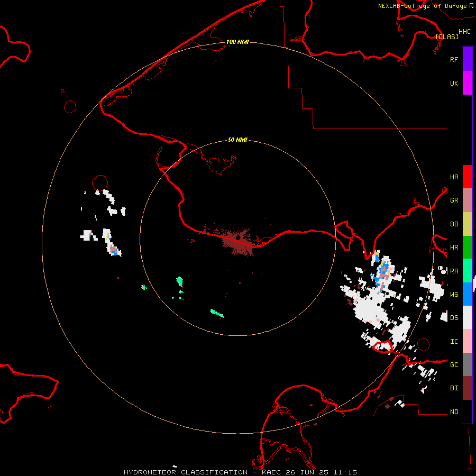
Task: Click the 100 NMI range ring label
Action: tap(237, 42)
